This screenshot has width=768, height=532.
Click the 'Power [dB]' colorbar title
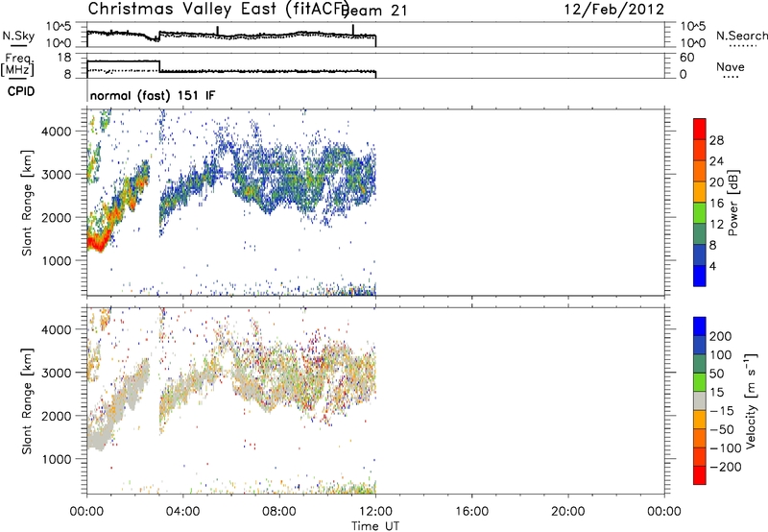point(732,203)
